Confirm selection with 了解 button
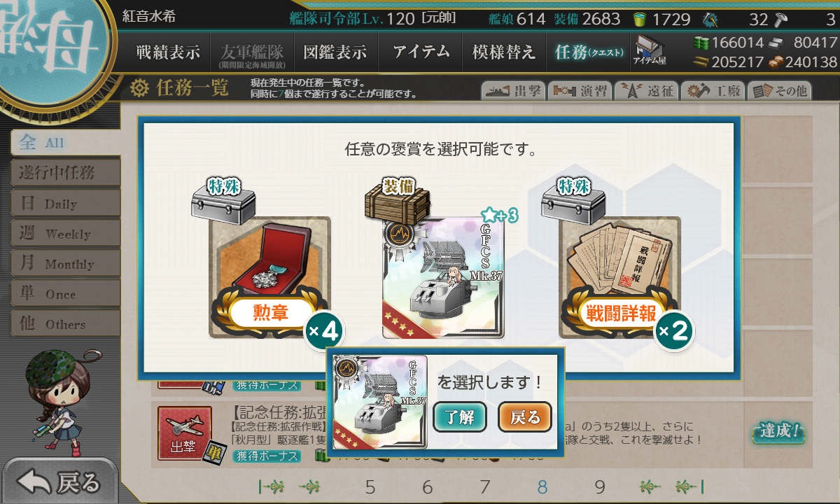840x504 pixels. coord(459,418)
